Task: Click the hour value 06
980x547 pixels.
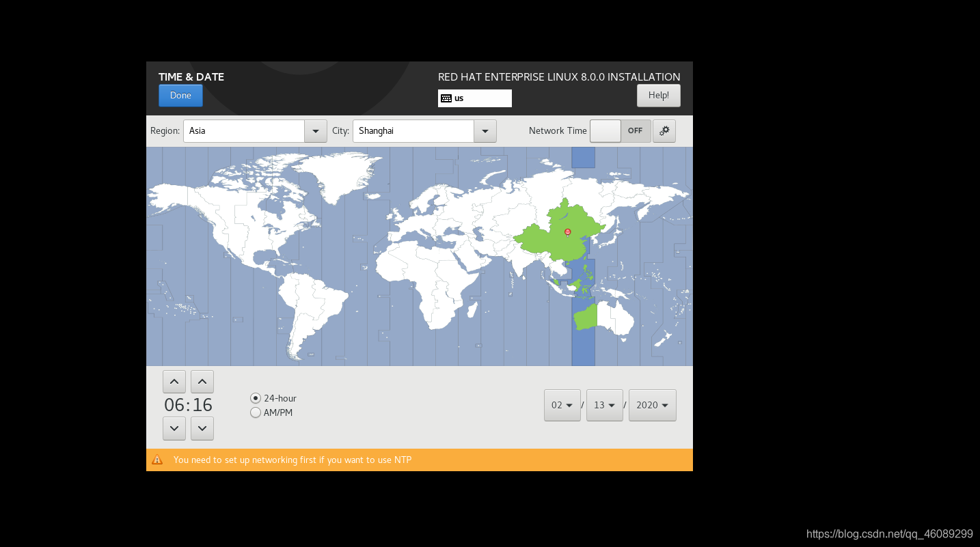Action: tap(174, 405)
